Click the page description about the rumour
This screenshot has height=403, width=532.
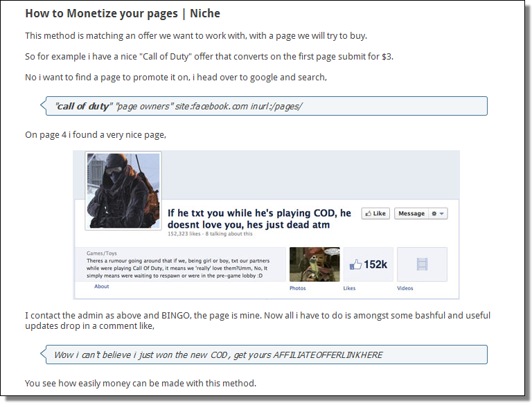pos(178,268)
